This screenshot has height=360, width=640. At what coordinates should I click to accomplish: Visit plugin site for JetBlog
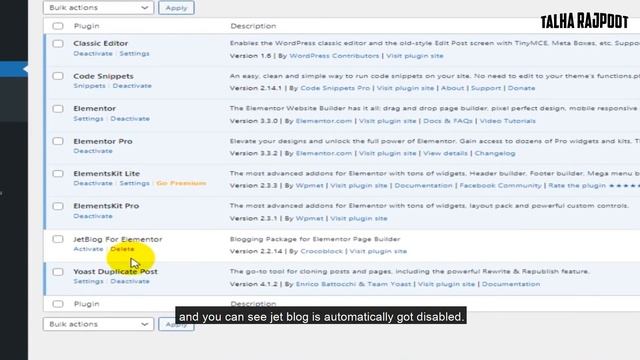click(x=378, y=251)
